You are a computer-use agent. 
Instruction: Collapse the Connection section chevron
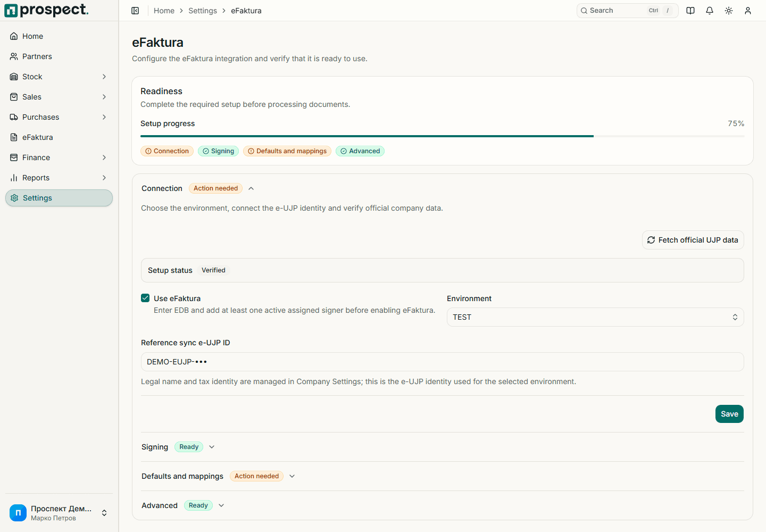(x=251, y=188)
